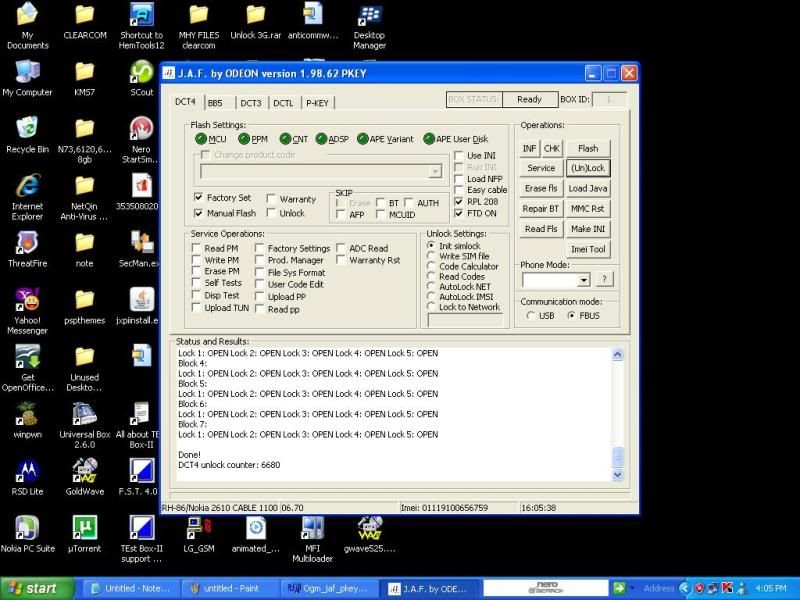Screen dimensions: 800x600
Task: Check the Load NFP option
Action: (459, 179)
